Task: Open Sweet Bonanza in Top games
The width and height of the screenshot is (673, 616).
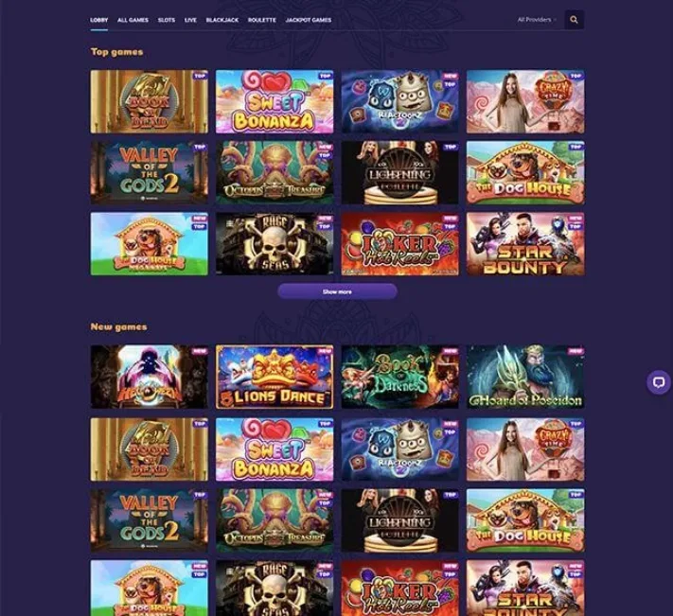Action: (275, 101)
